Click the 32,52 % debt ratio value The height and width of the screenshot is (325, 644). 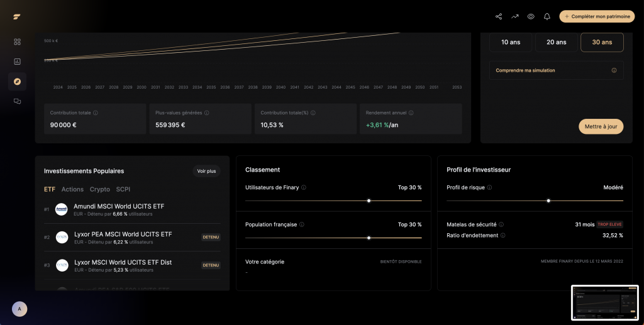pos(613,236)
